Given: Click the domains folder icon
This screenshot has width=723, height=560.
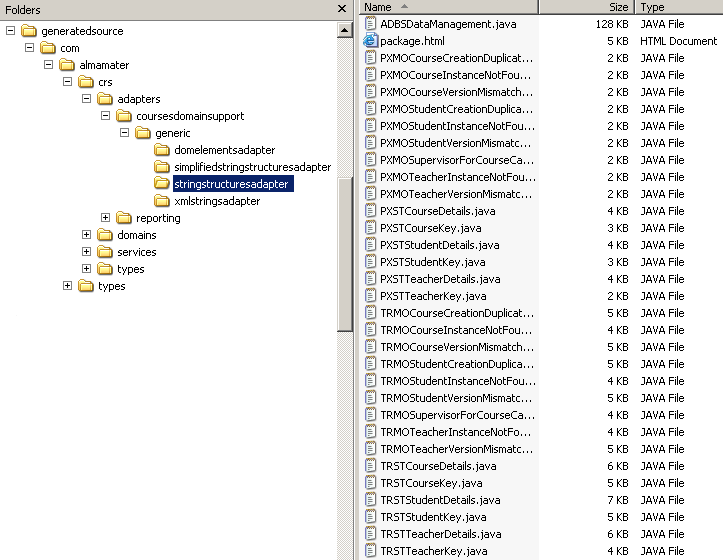Looking at the screenshot, I should (x=105, y=235).
